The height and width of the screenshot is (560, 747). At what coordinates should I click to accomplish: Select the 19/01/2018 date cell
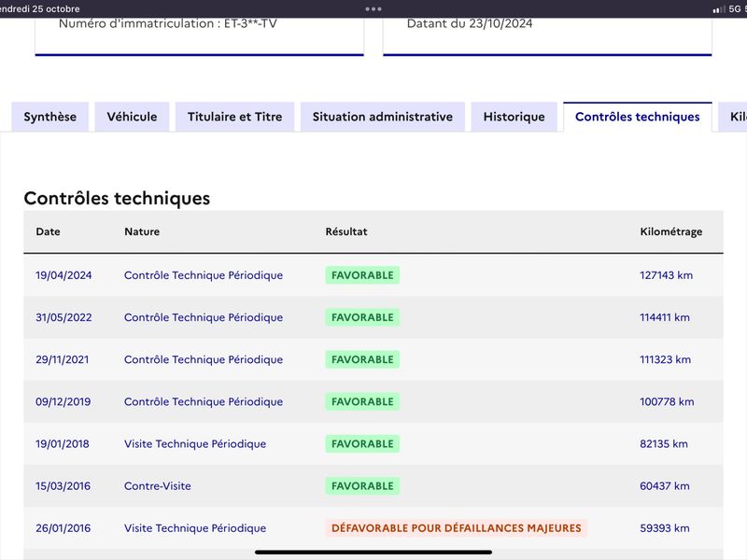(x=63, y=444)
